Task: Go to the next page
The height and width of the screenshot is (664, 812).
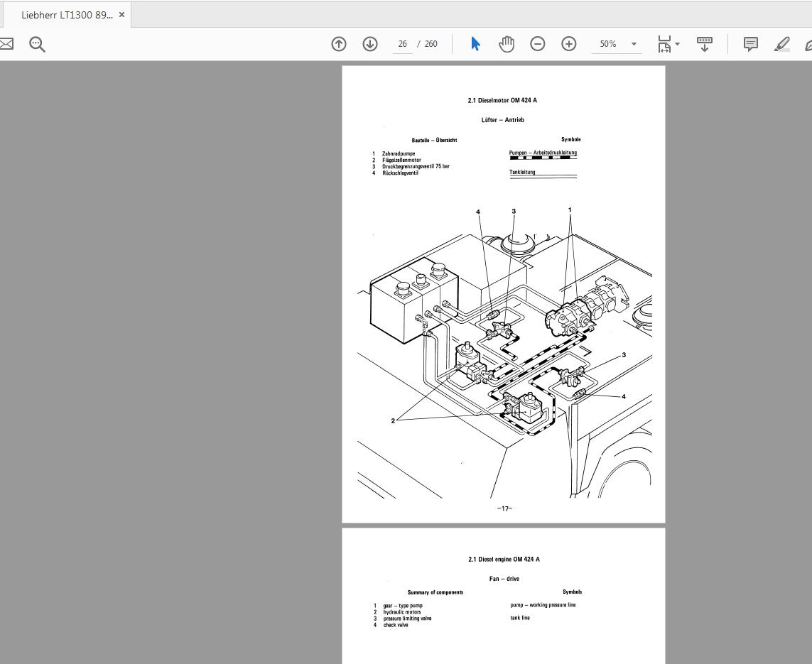Action: (370, 43)
